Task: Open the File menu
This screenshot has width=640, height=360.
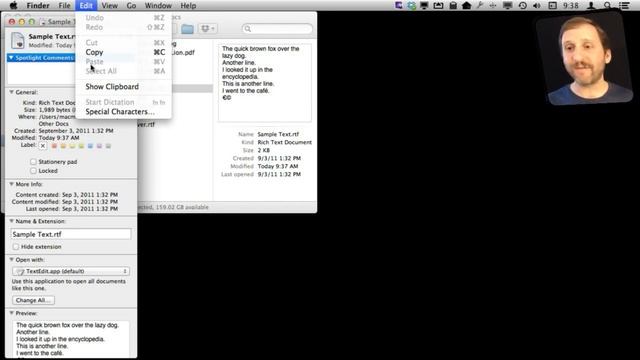Action: [x=64, y=5]
